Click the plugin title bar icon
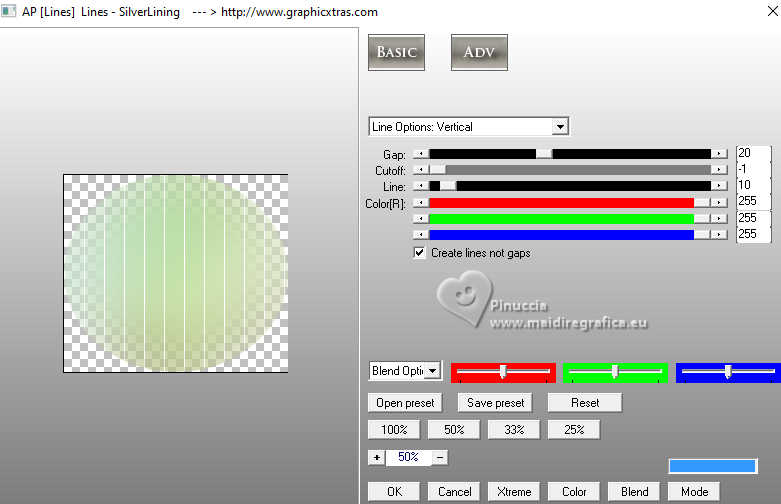The width and height of the screenshot is (781, 504). coord(8,11)
